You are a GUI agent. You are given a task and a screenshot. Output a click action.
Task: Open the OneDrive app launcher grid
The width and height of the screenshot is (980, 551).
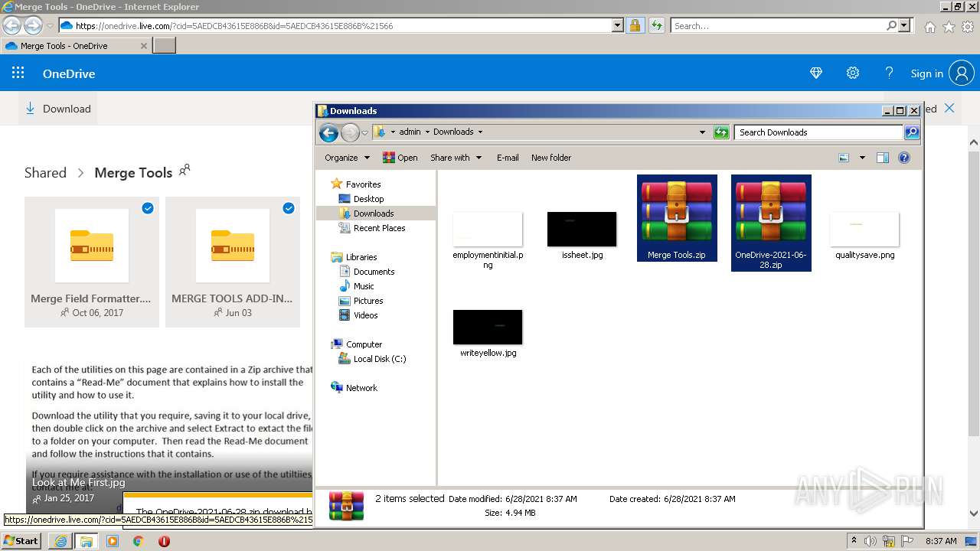pos(18,73)
